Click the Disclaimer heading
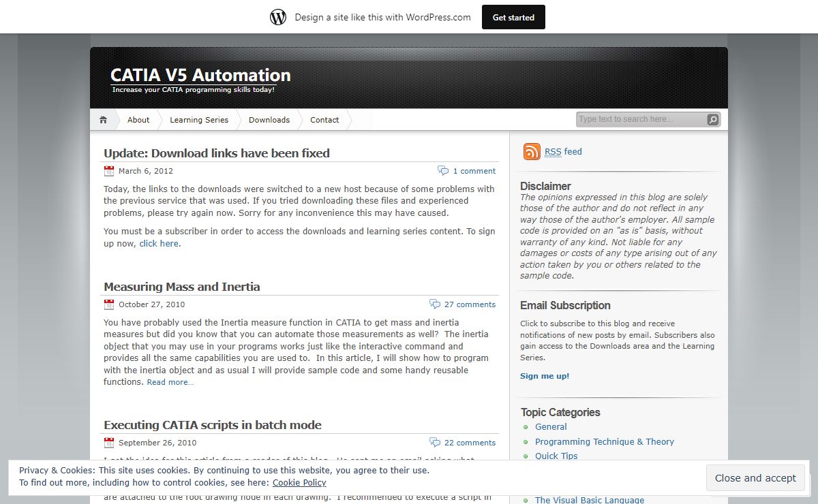Viewport: 818px width, 504px height. (x=545, y=186)
